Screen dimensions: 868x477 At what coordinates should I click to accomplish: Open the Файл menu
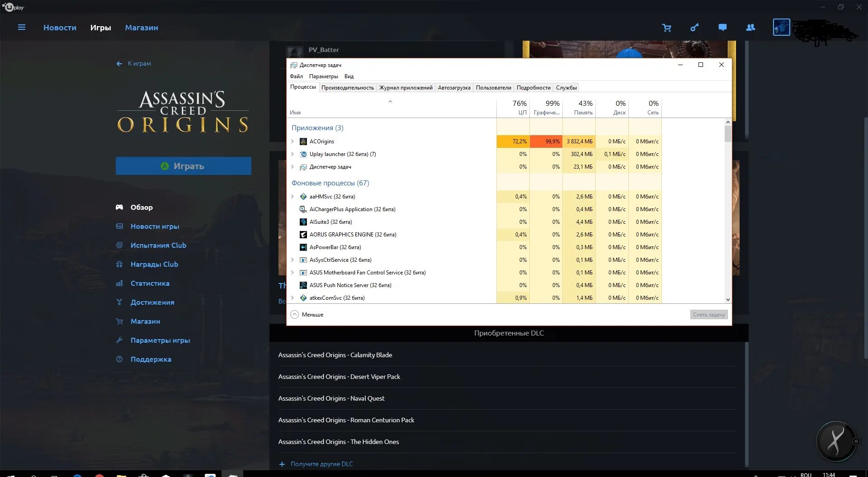pos(297,76)
